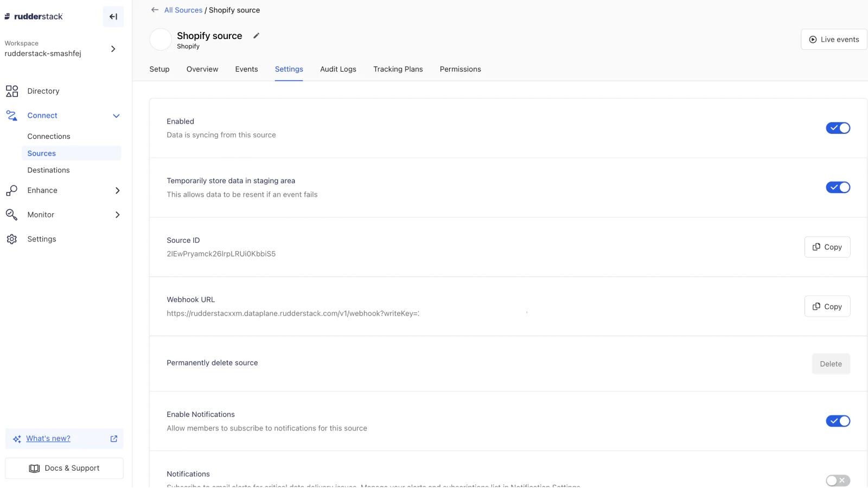Copy the Source ID
This screenshot has width=868, height=488.
pyautogui.click(x=827, y=247)
